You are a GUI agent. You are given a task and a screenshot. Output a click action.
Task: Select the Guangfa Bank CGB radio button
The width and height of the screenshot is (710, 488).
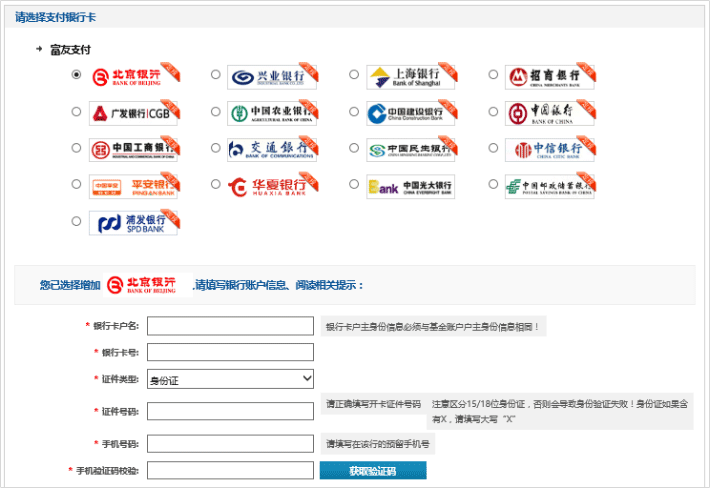coord(77,112)
